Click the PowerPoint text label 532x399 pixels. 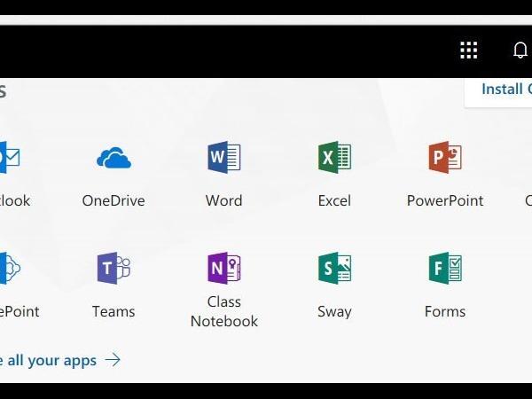tap(445, 200)
